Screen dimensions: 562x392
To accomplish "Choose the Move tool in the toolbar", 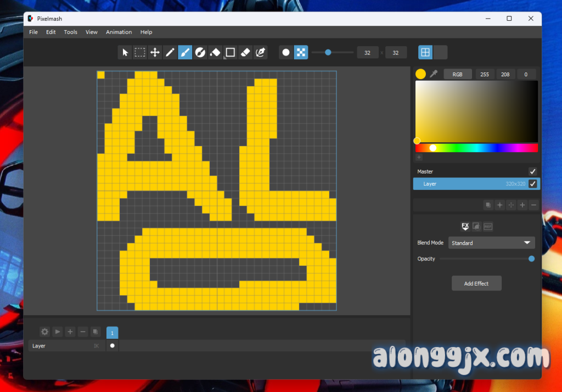I will [x=155, y=53].
